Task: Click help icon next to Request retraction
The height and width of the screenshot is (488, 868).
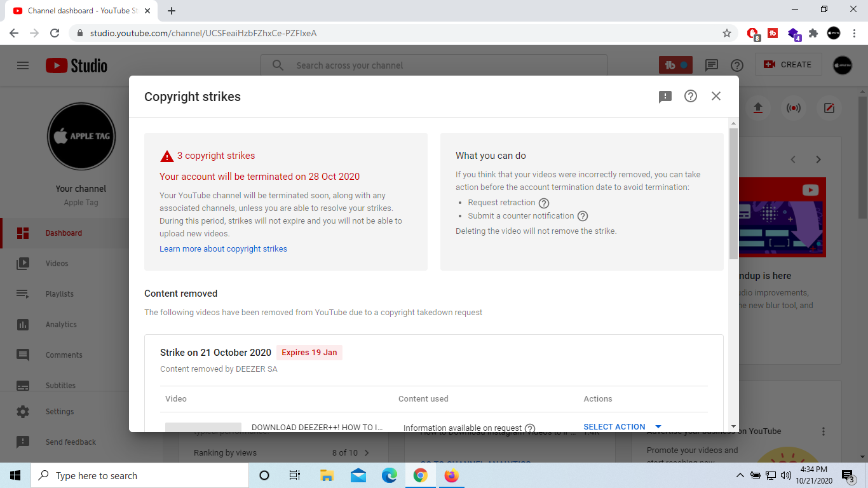Action: pos(544,203)
